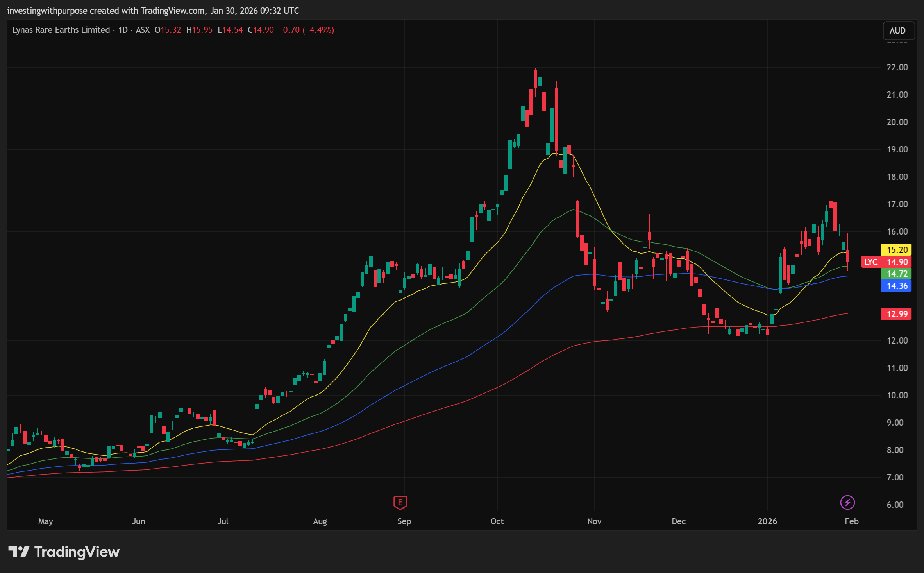Click the 22.00 level on price scale
This screenshot has height=573, width=924.
pos(897,67)
